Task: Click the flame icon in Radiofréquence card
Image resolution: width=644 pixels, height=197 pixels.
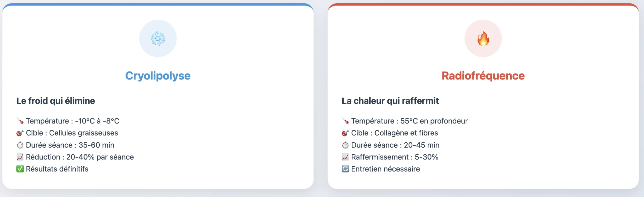Action: tap(483, 38)
